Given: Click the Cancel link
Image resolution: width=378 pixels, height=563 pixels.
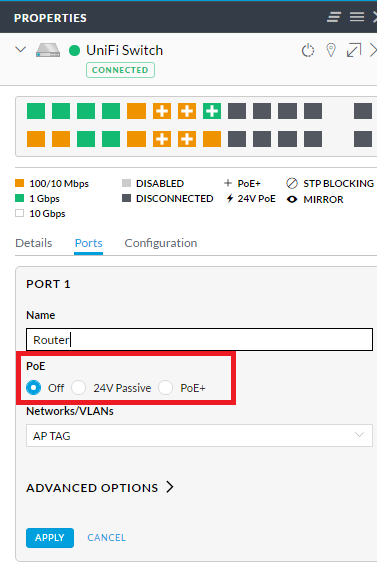Looking at the screenshot, I should [106, 538].
